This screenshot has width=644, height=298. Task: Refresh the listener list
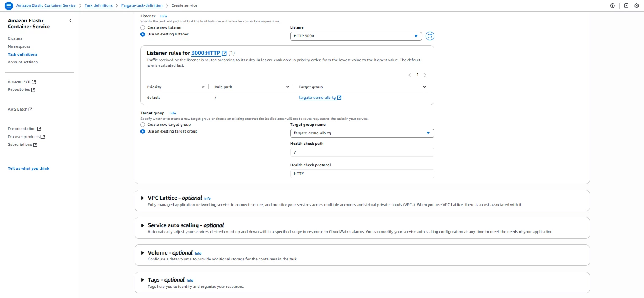(x=430, y=36)
